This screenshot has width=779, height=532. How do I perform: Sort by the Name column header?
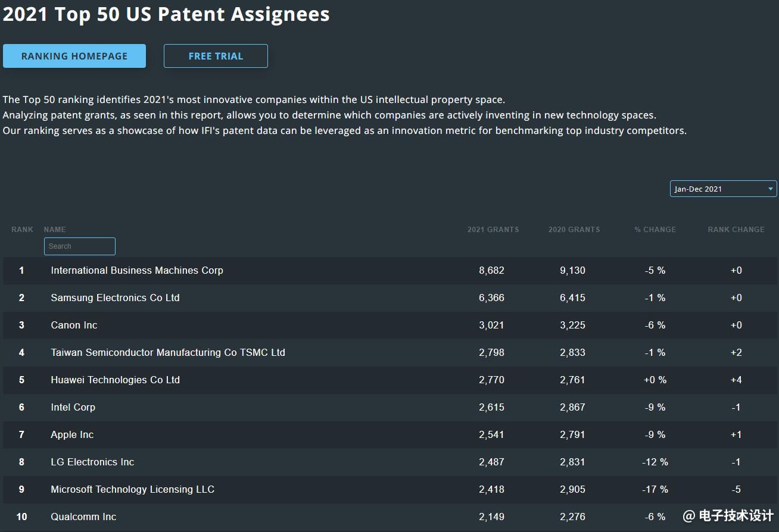pyautogui.click(x=55, y=230)
